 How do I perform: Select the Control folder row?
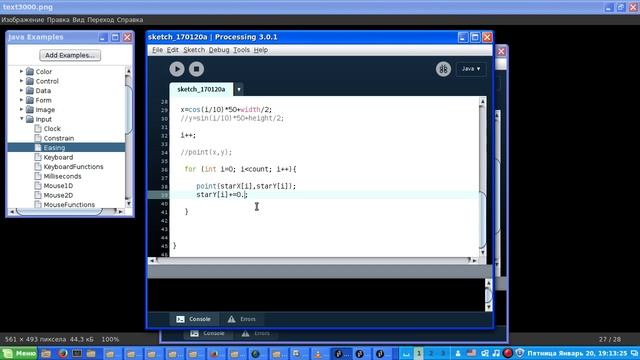(42, 81)
